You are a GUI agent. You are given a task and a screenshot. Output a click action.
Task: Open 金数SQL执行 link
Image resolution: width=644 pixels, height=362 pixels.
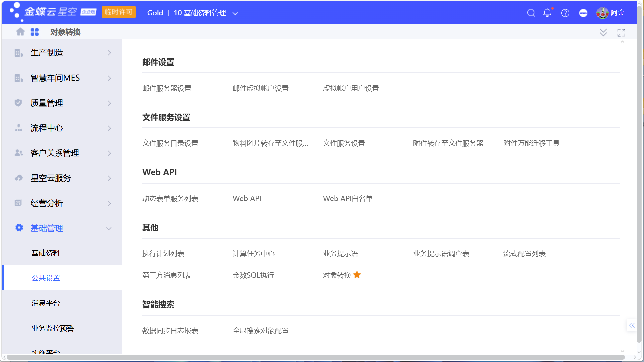pos(253,275)
